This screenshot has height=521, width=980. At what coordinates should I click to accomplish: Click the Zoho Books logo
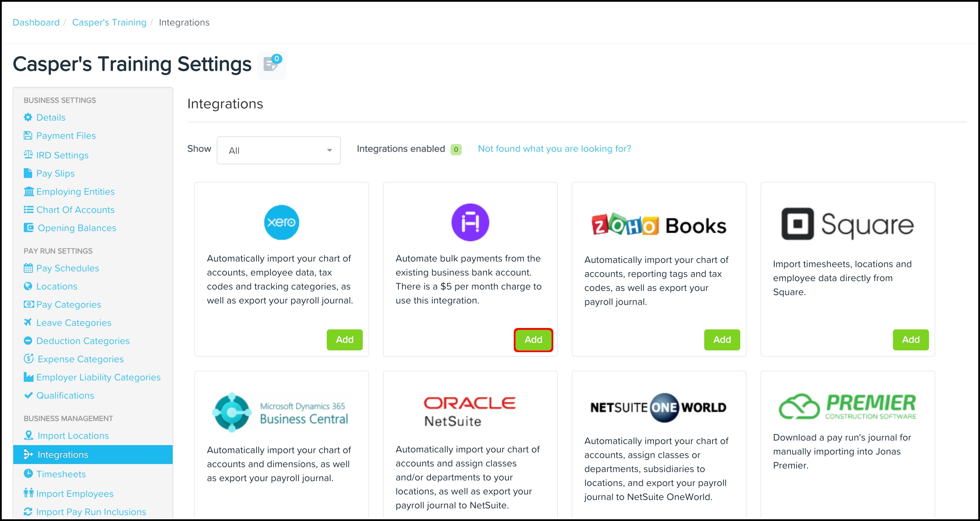click(x=658, y=225)
